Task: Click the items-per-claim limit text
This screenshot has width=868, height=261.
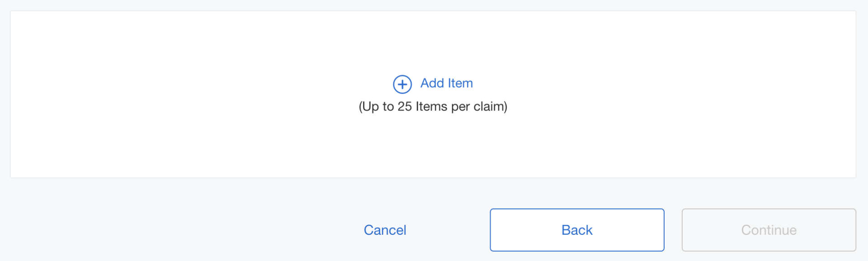Action: [433, 107]
